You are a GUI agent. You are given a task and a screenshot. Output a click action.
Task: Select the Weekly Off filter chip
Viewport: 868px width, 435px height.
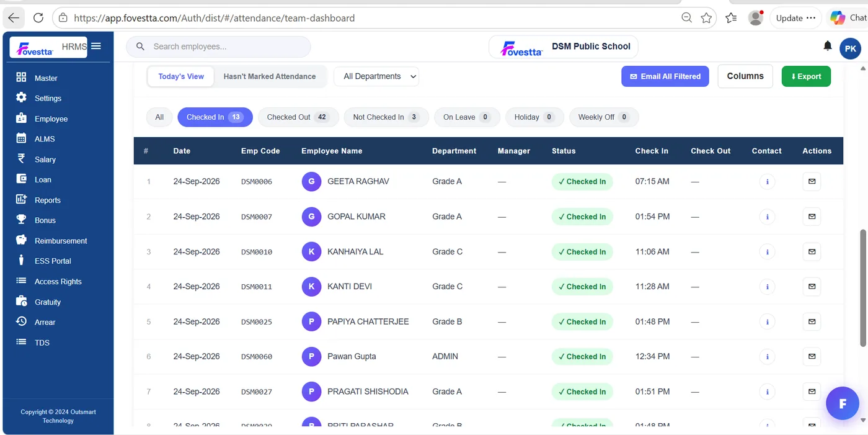604,117
